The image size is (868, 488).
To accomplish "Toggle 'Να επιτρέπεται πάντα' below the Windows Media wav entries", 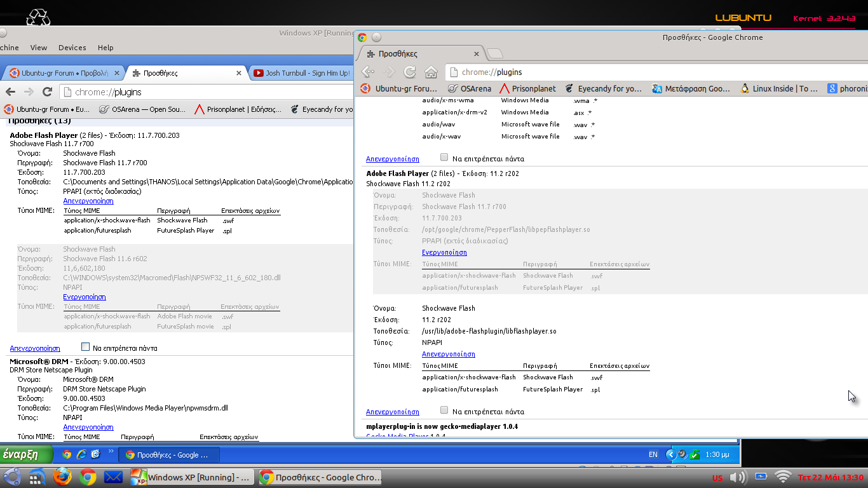I will tap(444, 158).
